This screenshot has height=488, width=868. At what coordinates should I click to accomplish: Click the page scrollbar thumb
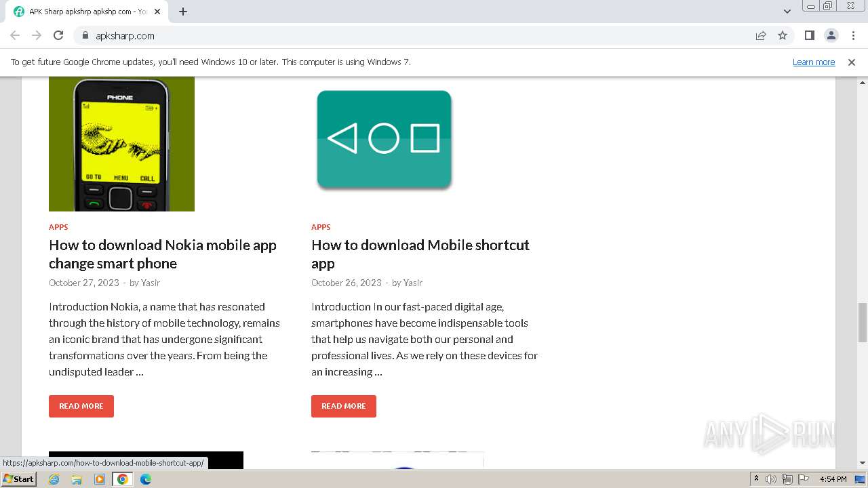(x=863, y=323)
